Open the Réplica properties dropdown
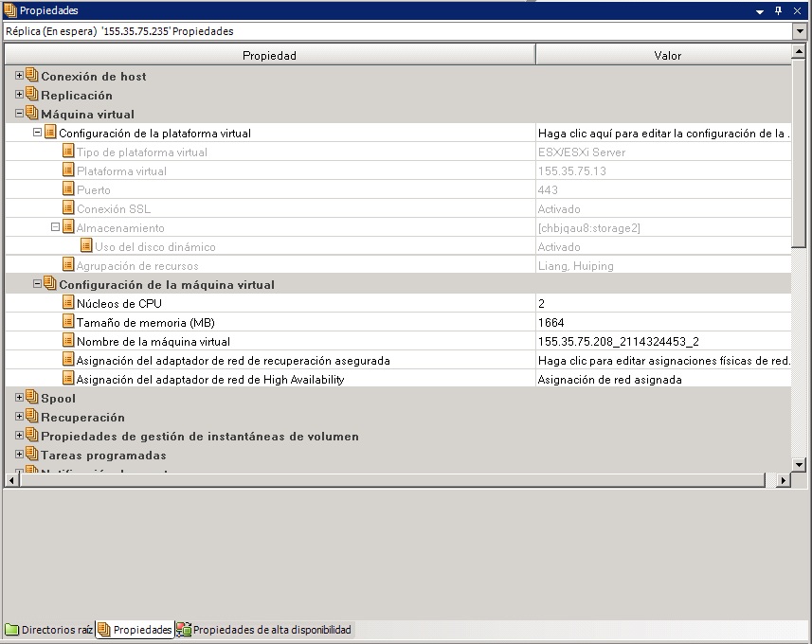The width and height of the screenshot is (812, 644). [800, 31]
